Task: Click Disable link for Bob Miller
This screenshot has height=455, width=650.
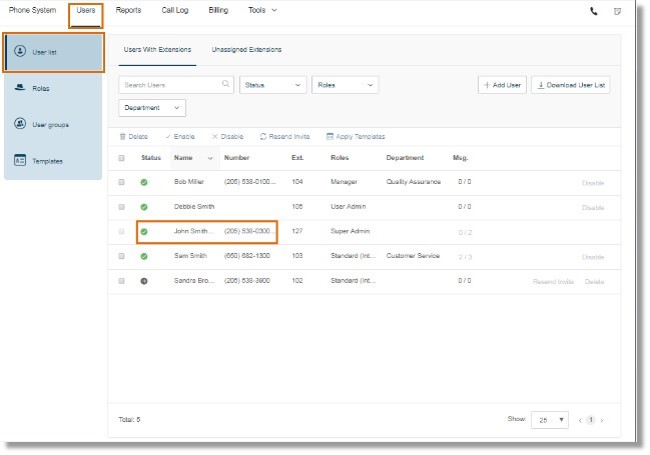Action: coord(593,183)
